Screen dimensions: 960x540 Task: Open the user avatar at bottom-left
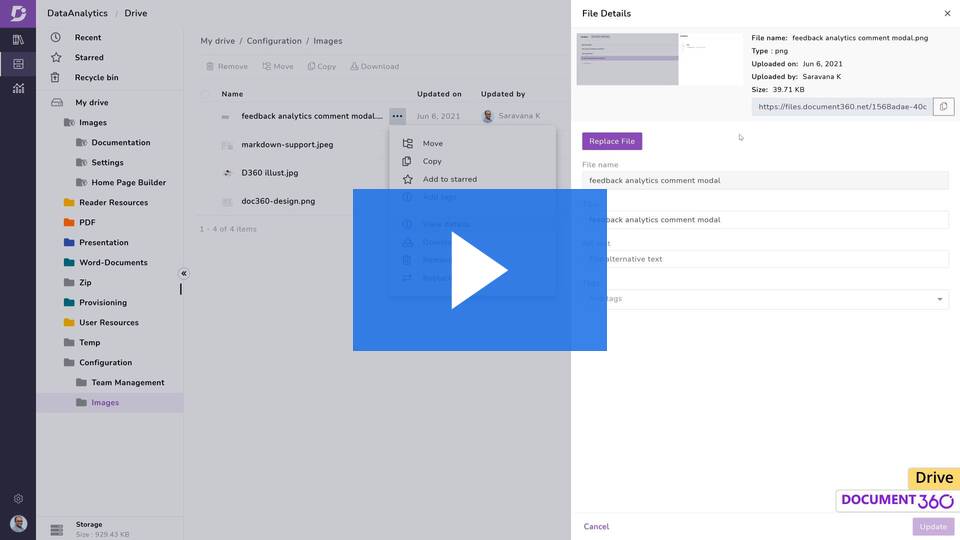[18, 524]
